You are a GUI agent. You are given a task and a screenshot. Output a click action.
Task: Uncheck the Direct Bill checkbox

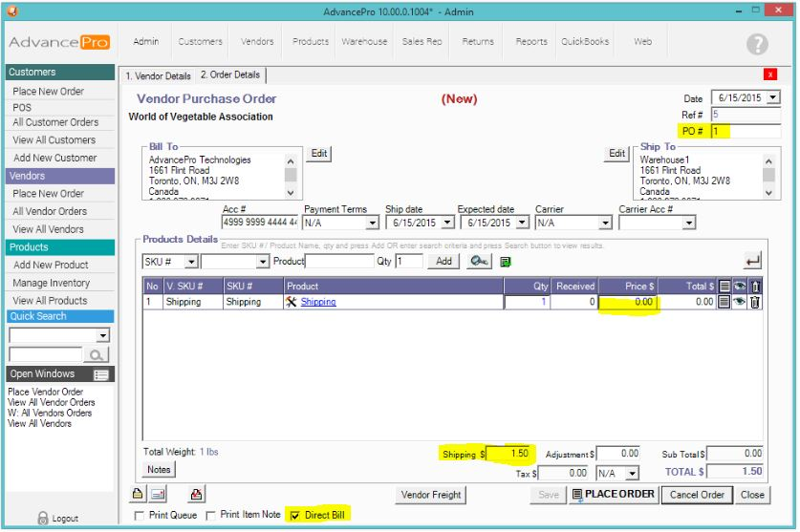(x=295, y=516)
